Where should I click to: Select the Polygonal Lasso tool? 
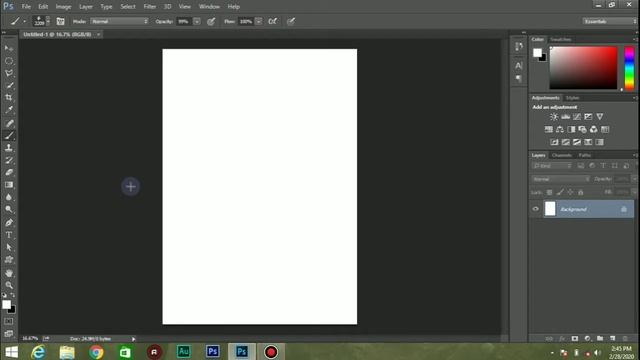[x=9, y=73]
